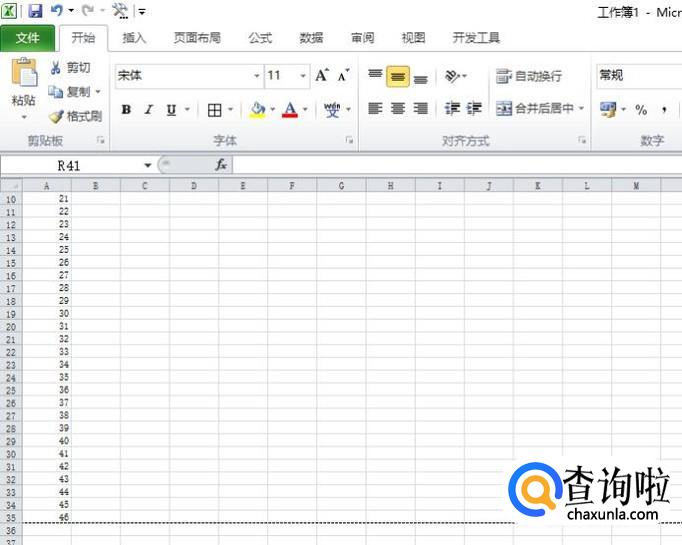
Task: Open the fill color palette arrow
Action: 273,110
